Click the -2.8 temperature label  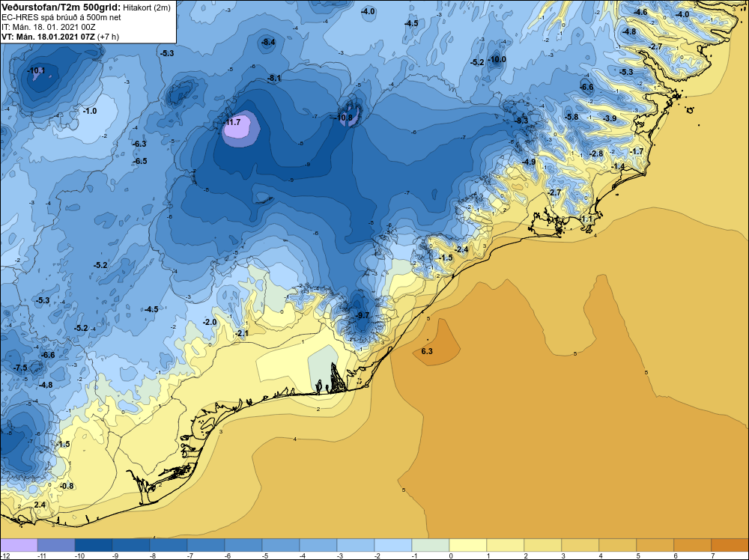tap(597, 153)
